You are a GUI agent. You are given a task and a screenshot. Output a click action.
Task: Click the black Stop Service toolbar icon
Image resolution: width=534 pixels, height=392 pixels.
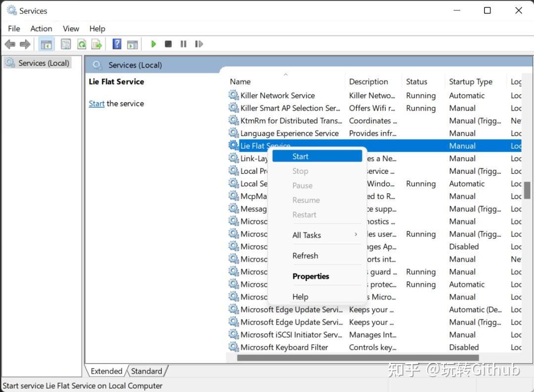coord(168,44)
